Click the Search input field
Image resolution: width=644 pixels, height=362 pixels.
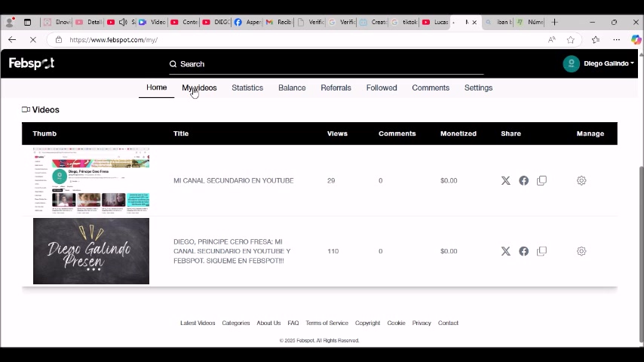point(326,64)
